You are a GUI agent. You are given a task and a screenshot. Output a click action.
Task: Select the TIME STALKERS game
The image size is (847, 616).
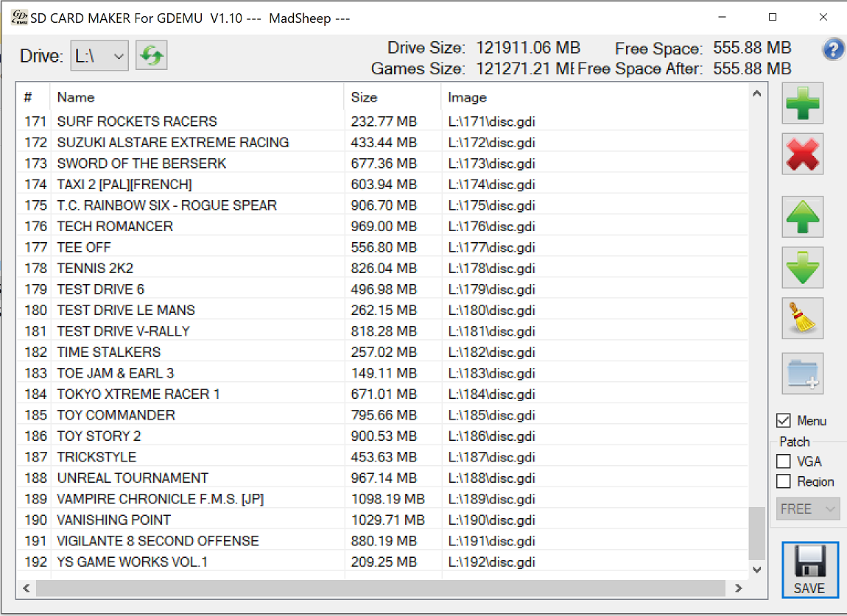pyautogui.click(x=382, y=352)
